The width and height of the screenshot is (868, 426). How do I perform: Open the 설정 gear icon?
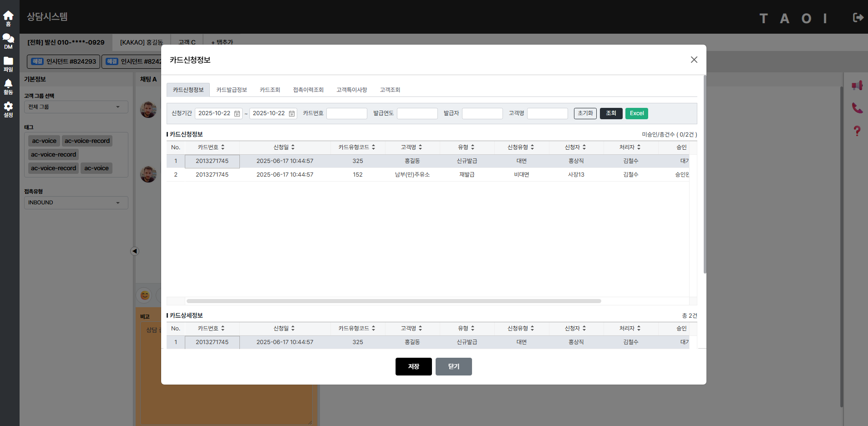(x=8, y=108)
